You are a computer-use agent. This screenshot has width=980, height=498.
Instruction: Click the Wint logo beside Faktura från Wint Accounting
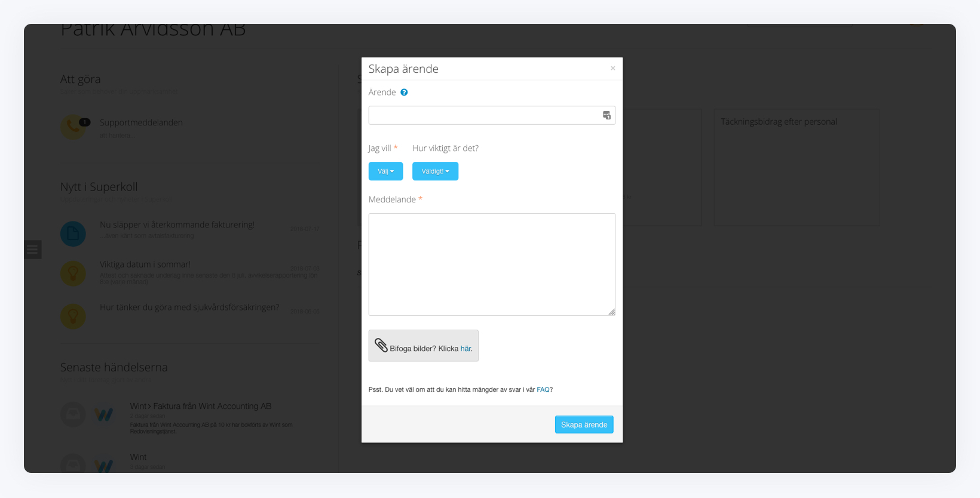tap(104, 414)
